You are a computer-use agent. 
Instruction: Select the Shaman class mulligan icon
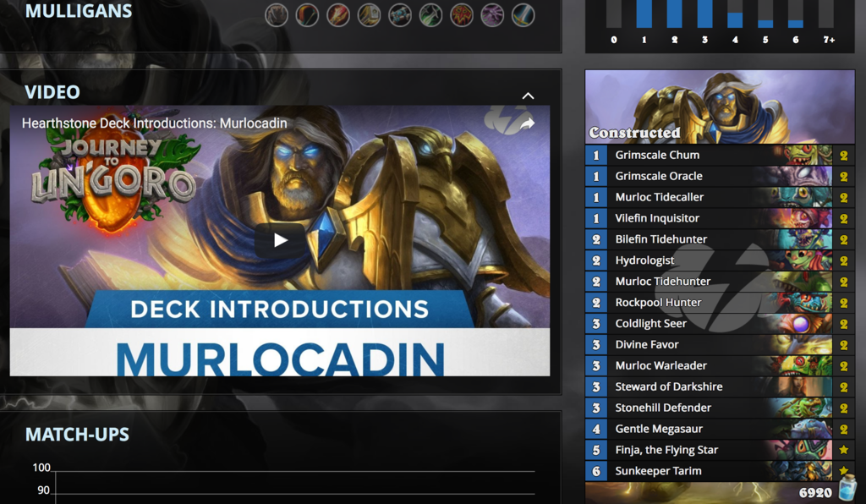point(462,15)
